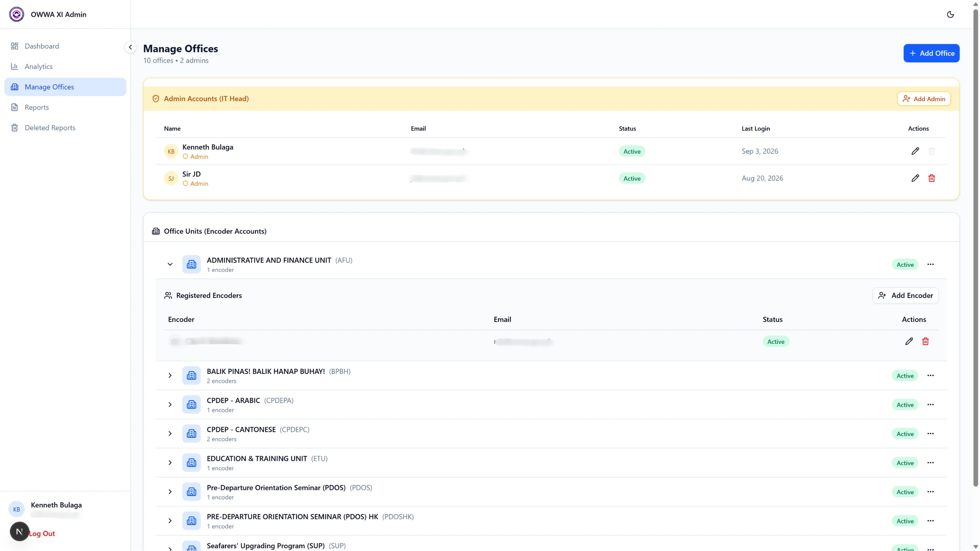Click disabled delete icon for Kenneth Bulaga
980x551 pixels.
point(931,151)
